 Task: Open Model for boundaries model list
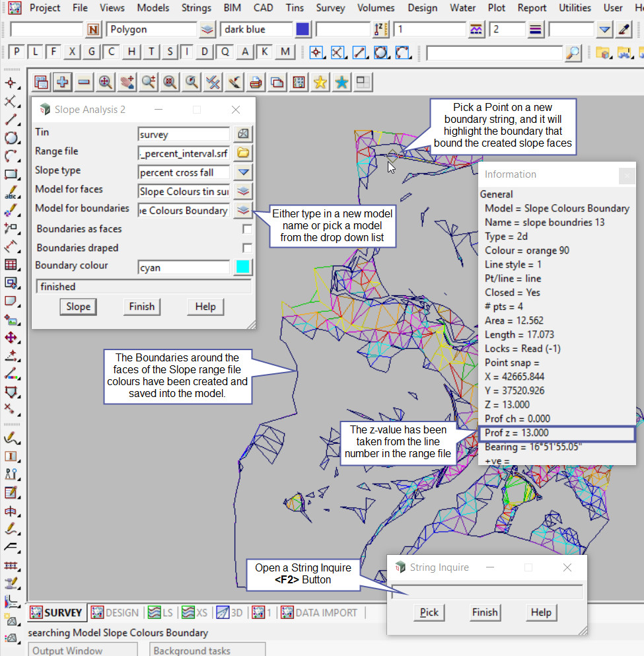pyautogui.click(x=244, y=211)
